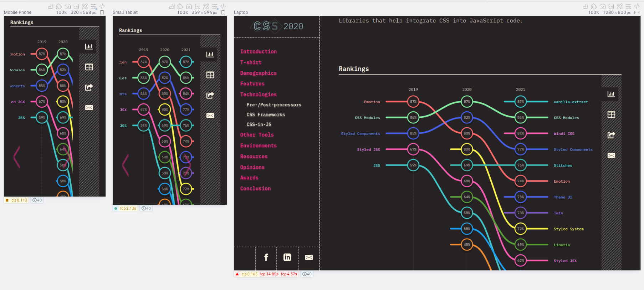Share on Facebook from the Laptop sidebar
Image resolution: width=644 pixels, height=290 pixels.
[266, 257]
